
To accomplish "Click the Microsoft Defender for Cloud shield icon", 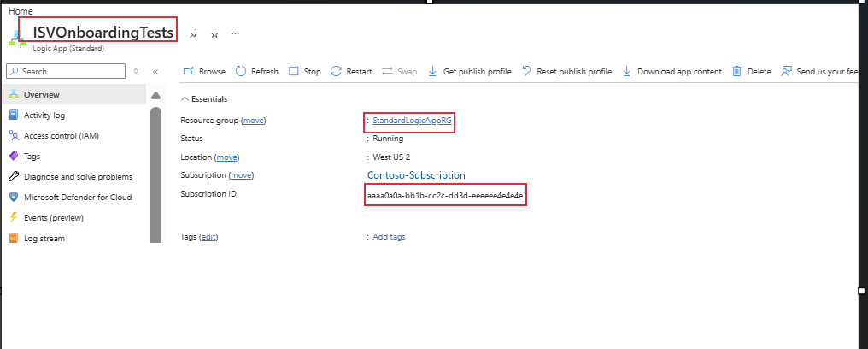I will 14,198.
